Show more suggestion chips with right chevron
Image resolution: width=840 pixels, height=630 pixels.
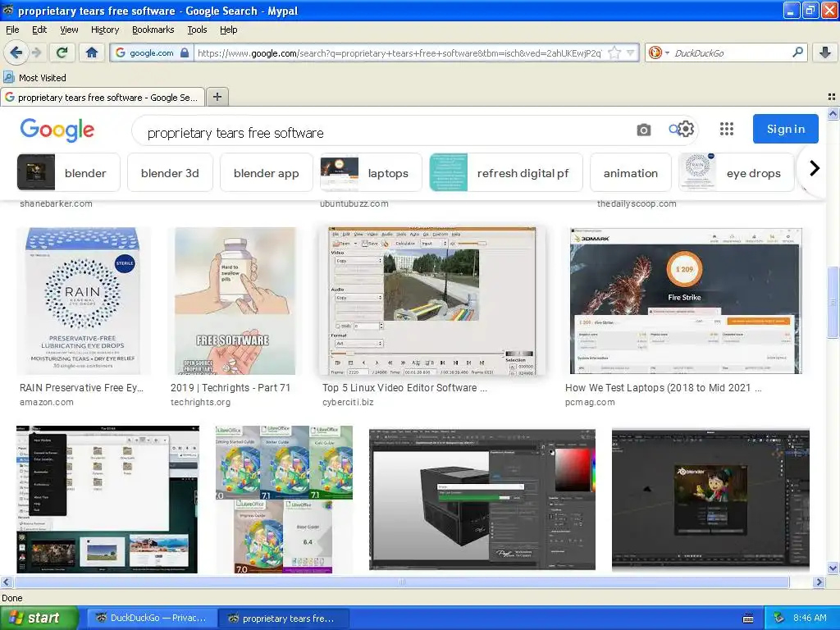pos(815,169)
